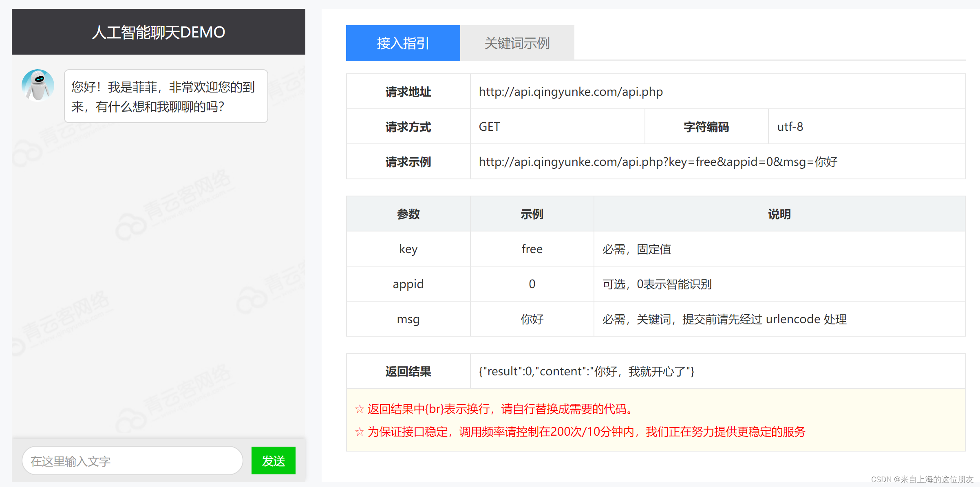The width and height of the screenshot is (980, 487).
Task: Select the msg parameter cell
Action: point(408,319)
